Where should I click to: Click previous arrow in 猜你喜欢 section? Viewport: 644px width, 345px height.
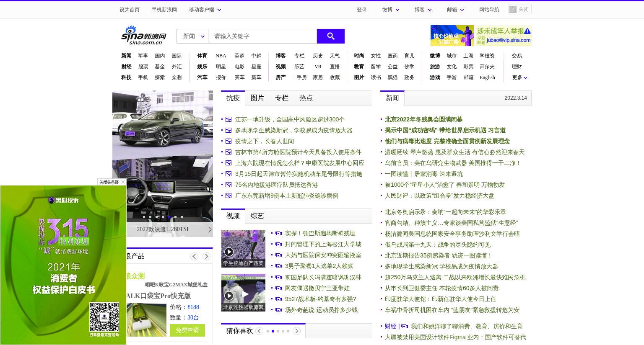(259, 331)
